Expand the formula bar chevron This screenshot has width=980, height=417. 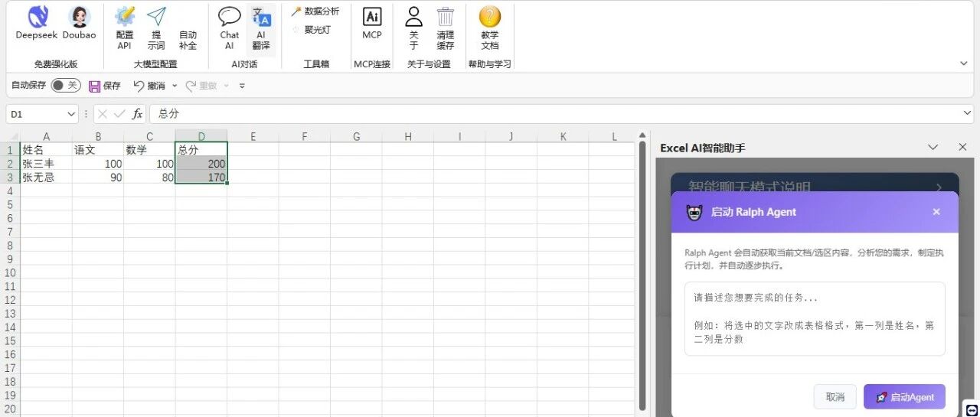[x=966, y=114]
